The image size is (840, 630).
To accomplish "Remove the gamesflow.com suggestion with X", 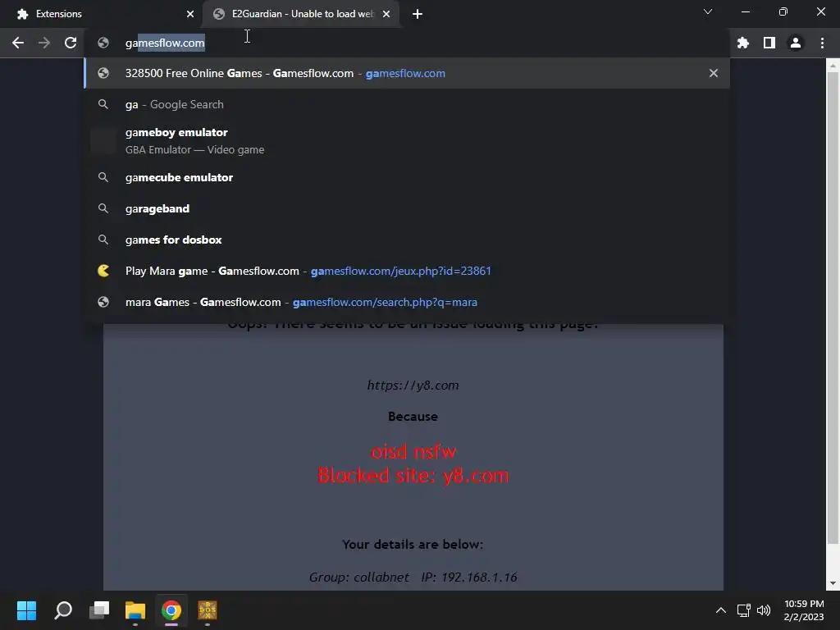I will (x=714, y=73).
